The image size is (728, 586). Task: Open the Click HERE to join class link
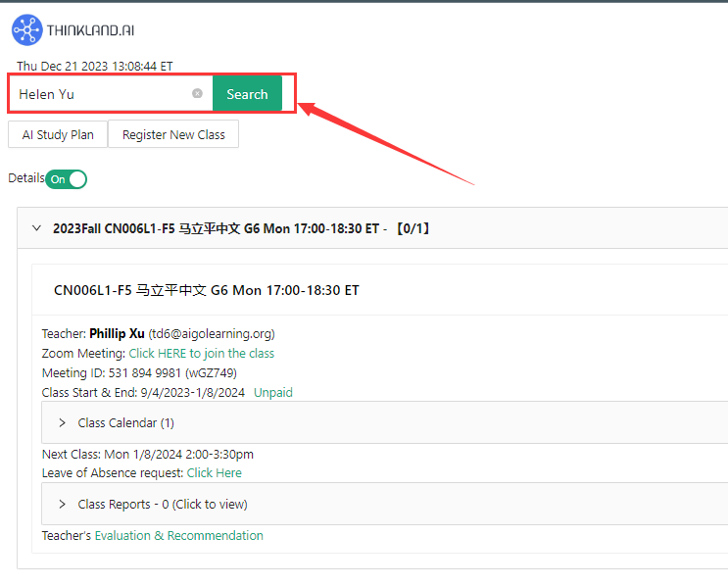coord(201,354)
